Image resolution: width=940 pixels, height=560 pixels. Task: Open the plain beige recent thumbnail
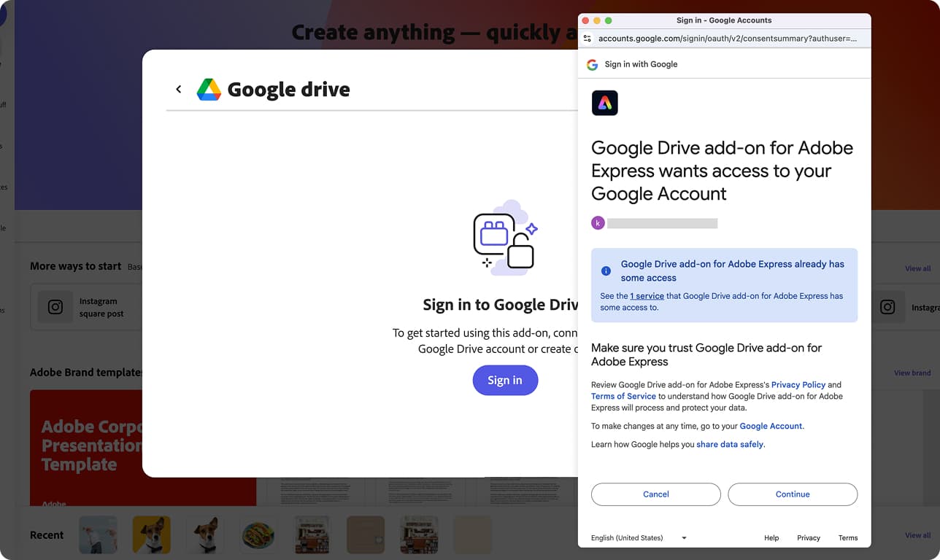click(472, 534)
